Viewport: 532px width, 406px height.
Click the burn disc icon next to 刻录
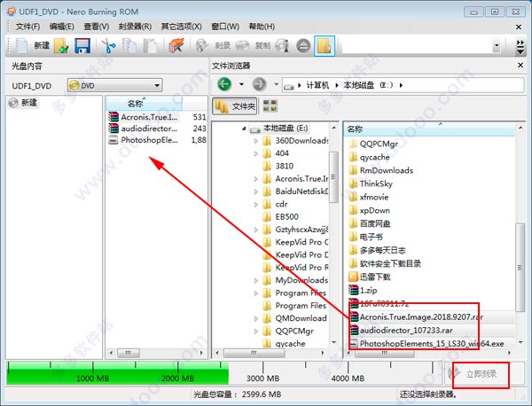(202, 45)
